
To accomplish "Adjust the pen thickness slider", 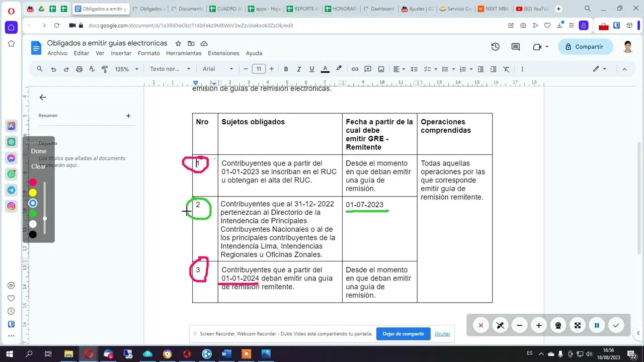I will [x=45, y=208].
